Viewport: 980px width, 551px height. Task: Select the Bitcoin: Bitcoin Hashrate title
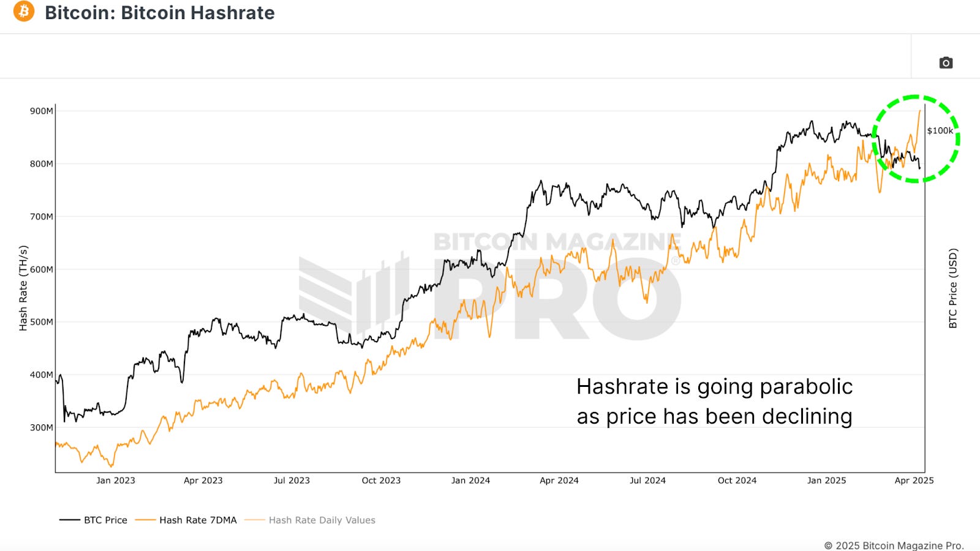click(x=160, y=12)
